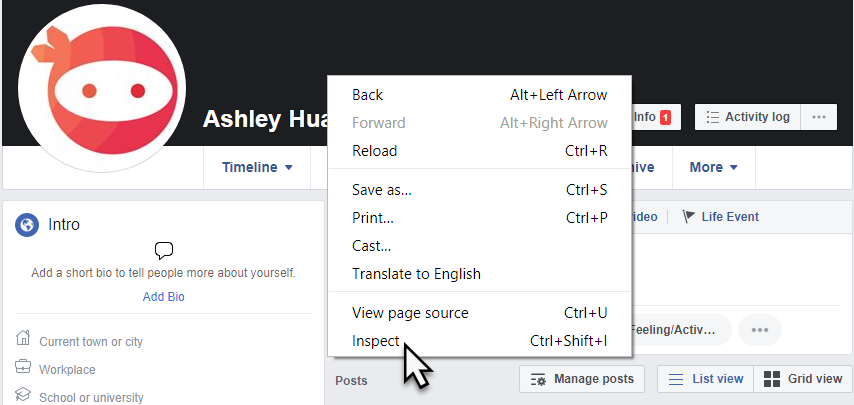Click the ninja profile picture
Image resolution: width=854 pixels, height=405 pixels.
pyautogui.click(x=102, y=88)
